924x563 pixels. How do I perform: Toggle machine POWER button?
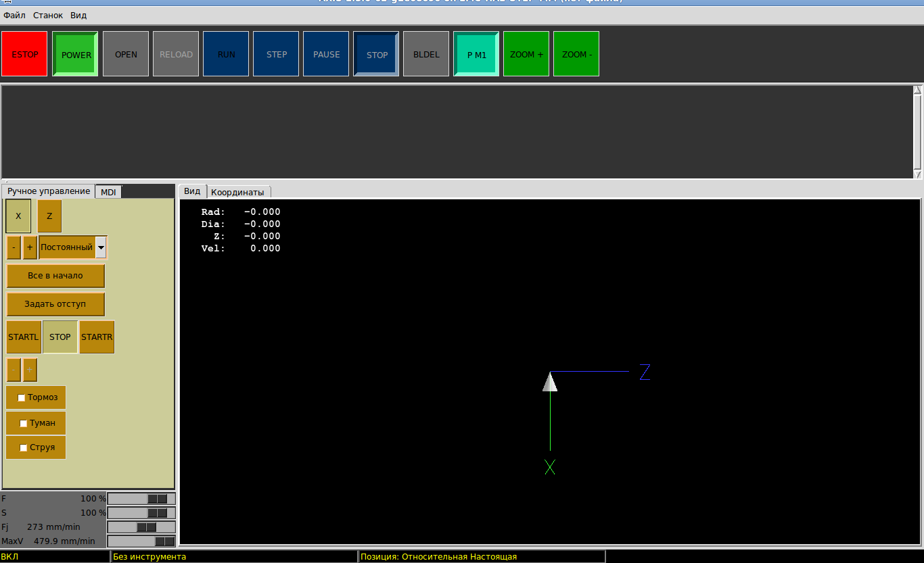(75, 54)
